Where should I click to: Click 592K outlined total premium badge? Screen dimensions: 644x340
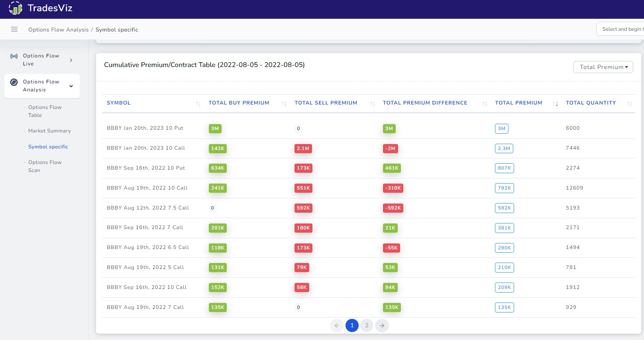click(x=505, y=208)
